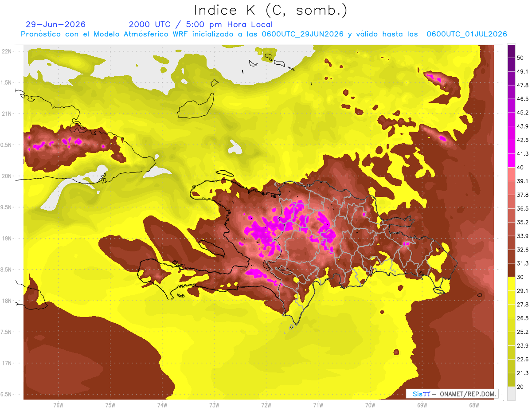Click the date '29-Jun-2026'

56,24
